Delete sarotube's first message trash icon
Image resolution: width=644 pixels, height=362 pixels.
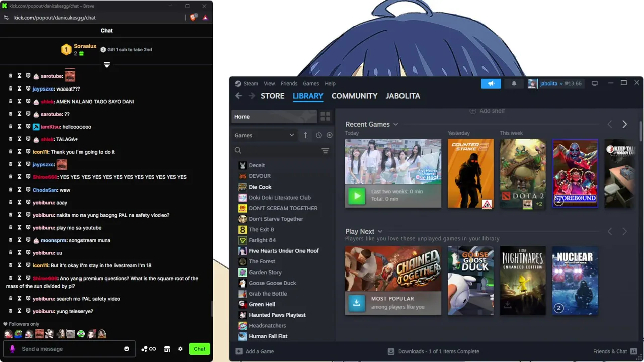click(10, 76)
